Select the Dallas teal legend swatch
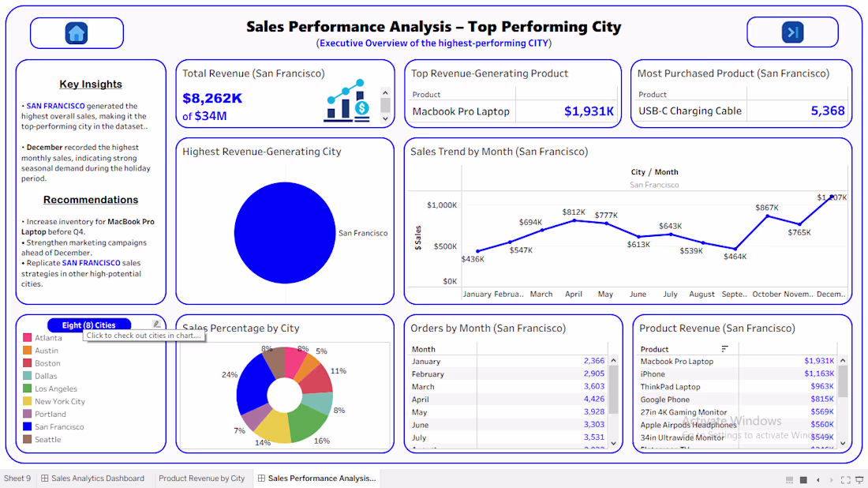This screenshot has width=868, height=488. tap(27, 376)
